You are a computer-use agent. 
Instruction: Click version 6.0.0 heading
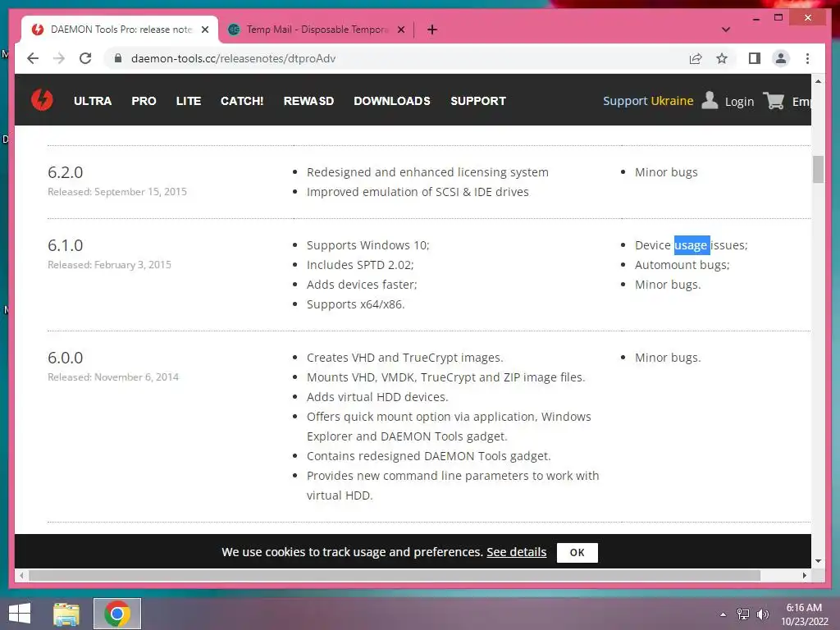(x=66, y=358)
